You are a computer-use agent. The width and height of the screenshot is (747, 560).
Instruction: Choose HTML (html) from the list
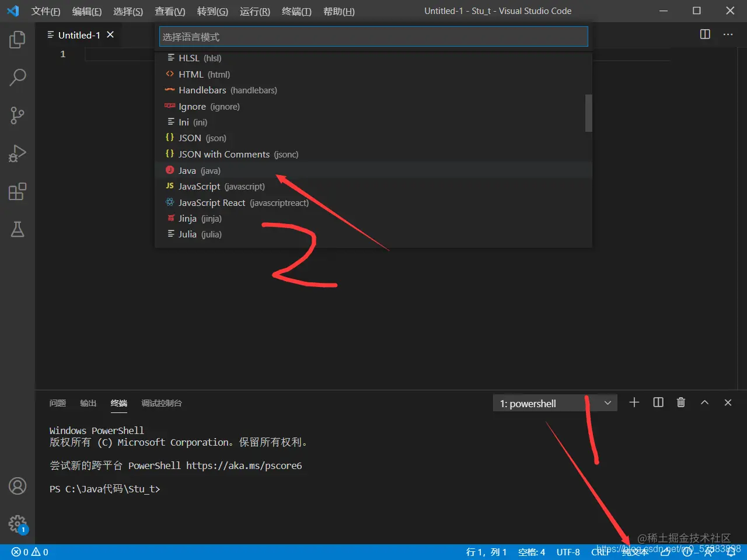(x=373, y=74)
